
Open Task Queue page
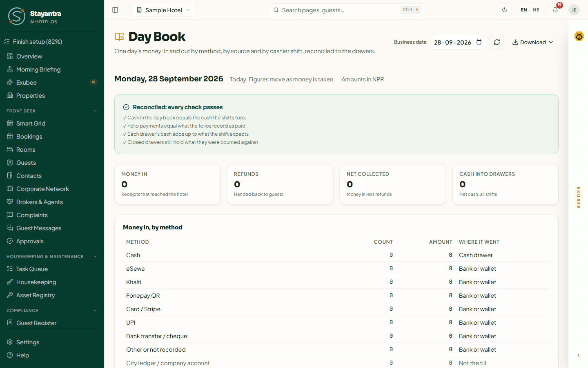click(52, 269)
